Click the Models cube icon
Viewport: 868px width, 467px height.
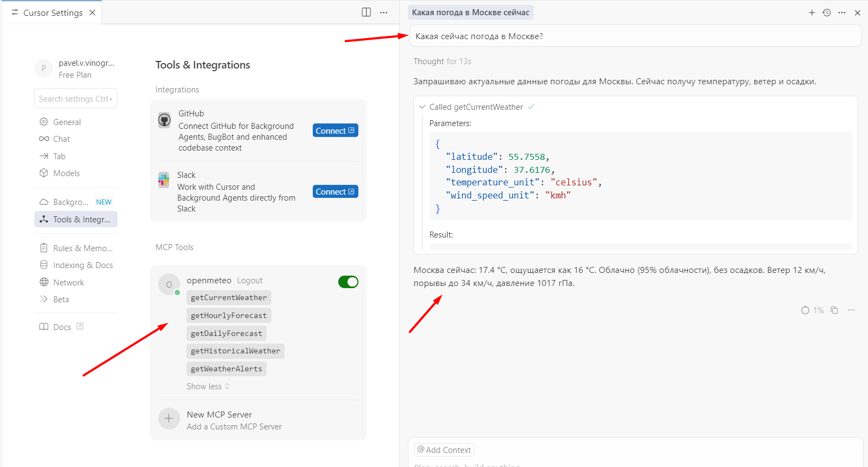44,173
